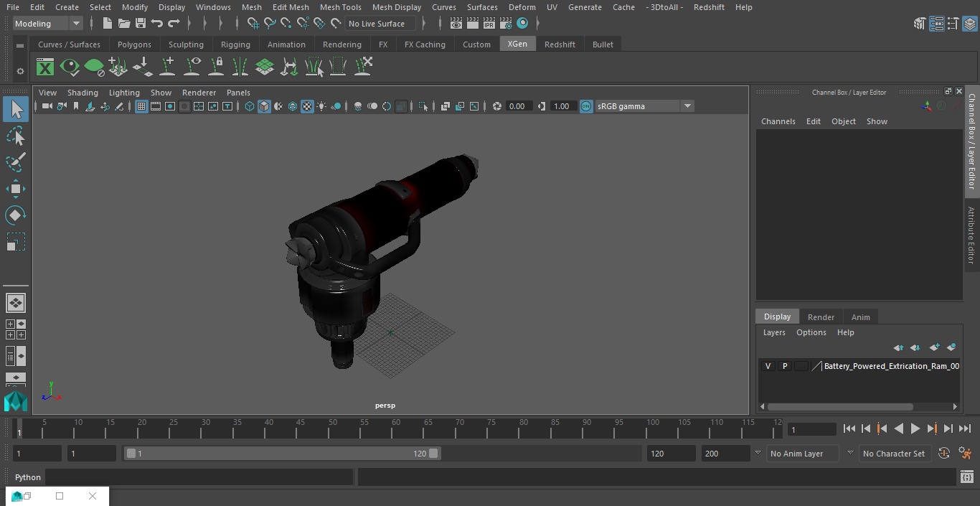This screenshot has width=980, height=506.
Task: Click the create new layer icon
Action: click(934, 347)
